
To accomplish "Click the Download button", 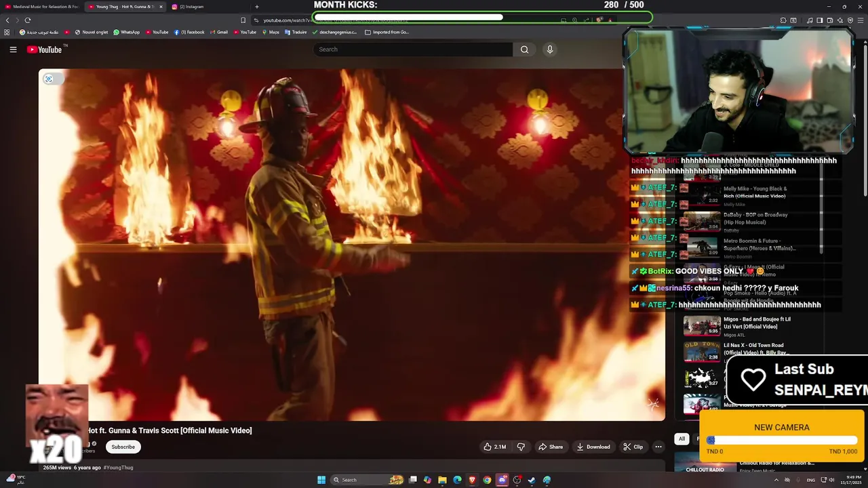I will click(593, 447).
